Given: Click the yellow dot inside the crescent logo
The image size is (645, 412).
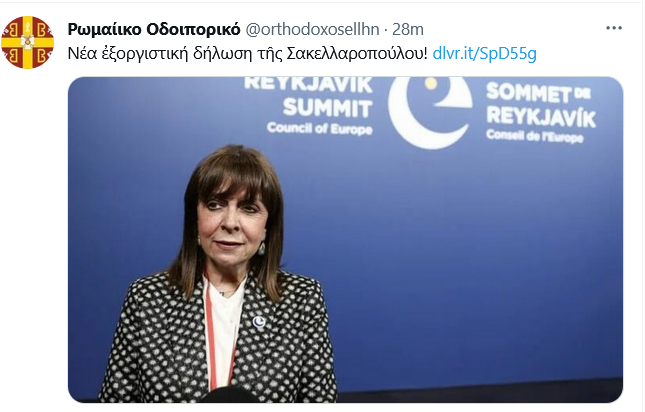Looking at the screenshot, I should [431, 83].
